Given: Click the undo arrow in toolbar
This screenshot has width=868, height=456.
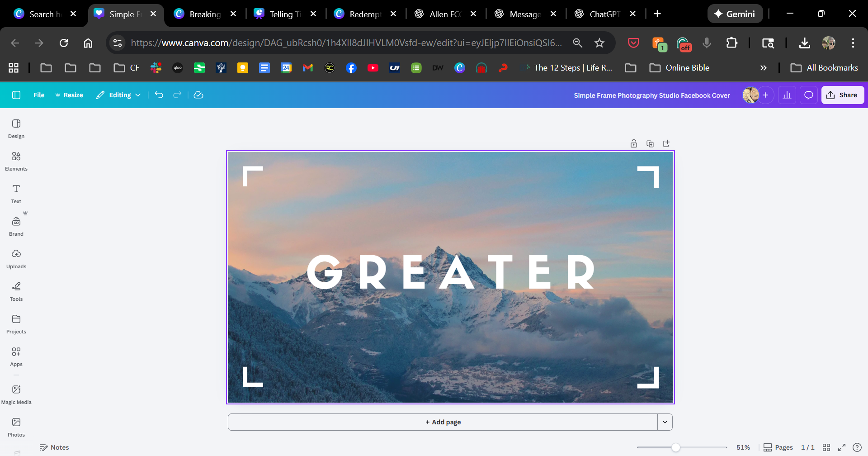Looking at the screenshot, I should (x=159, y=95).
